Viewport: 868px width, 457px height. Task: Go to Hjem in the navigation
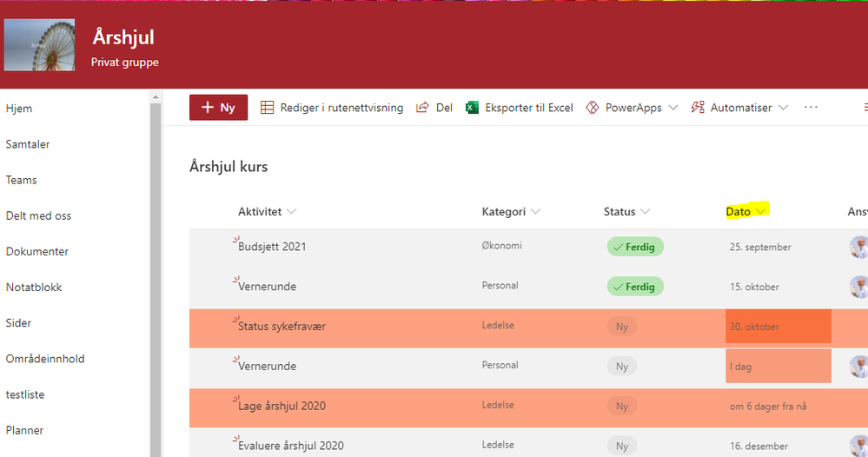tap(19, 109)
